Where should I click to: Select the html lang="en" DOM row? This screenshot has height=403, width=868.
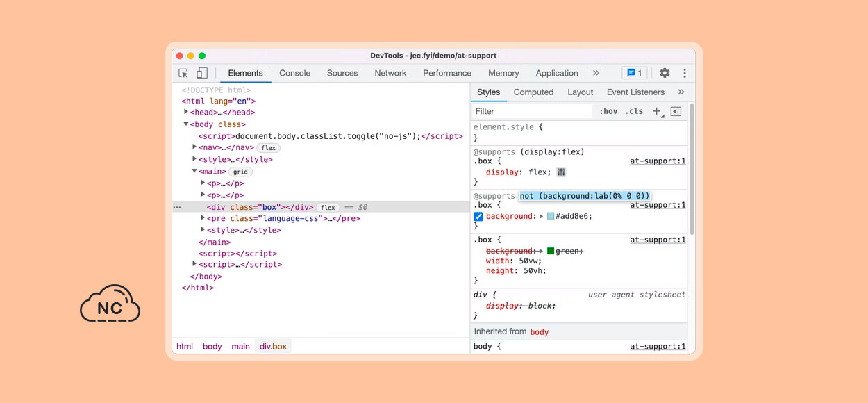click(x=219, y=101)
